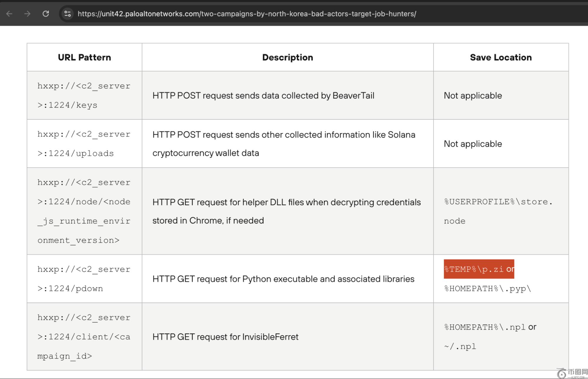Click the %HOMEPATH%\.npl save location text
Viewport: 588px width, 379px height.
click(485, 327)
